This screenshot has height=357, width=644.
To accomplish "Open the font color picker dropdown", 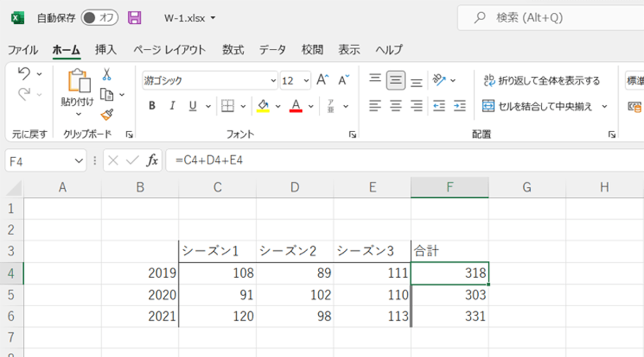I will coord(311,106).
